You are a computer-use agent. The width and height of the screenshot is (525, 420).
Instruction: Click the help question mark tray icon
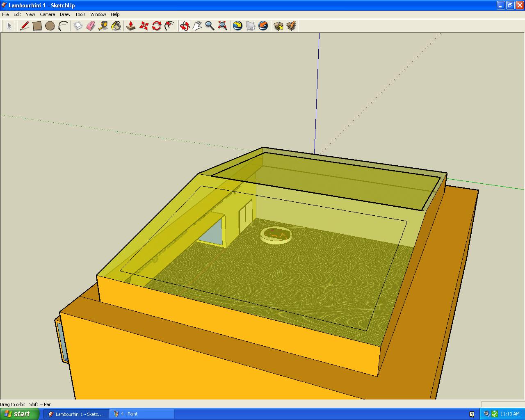[472, 414]
